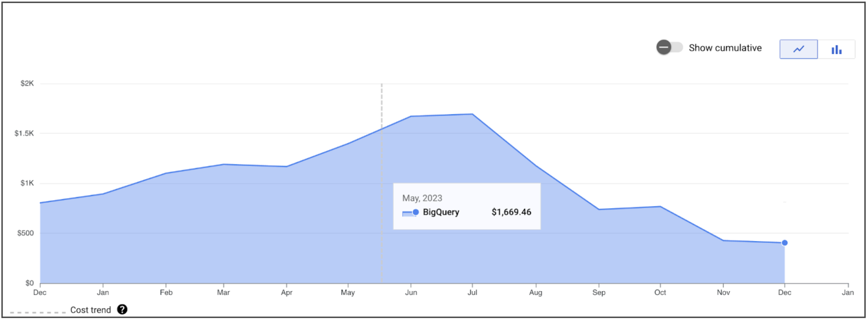Click the BigQuery series swatch in tooltip
This screenshot has width=868, height=320.
[x=410, y=212]
